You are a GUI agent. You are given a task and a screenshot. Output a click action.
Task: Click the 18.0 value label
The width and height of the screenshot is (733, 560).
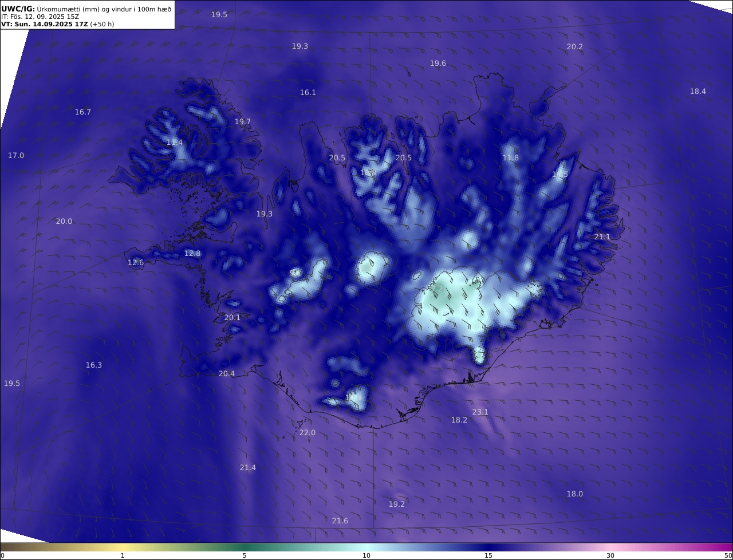[575, 494]
